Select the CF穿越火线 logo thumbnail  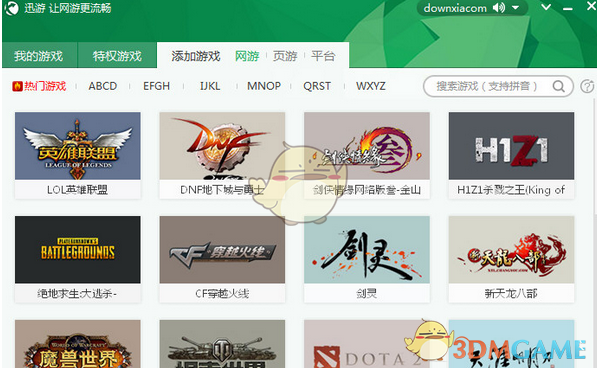(222, 250)
